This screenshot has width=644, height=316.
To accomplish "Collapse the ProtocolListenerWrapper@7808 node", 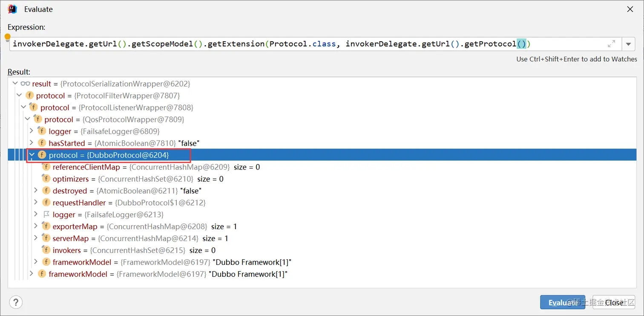I will [x=23, y=107].
